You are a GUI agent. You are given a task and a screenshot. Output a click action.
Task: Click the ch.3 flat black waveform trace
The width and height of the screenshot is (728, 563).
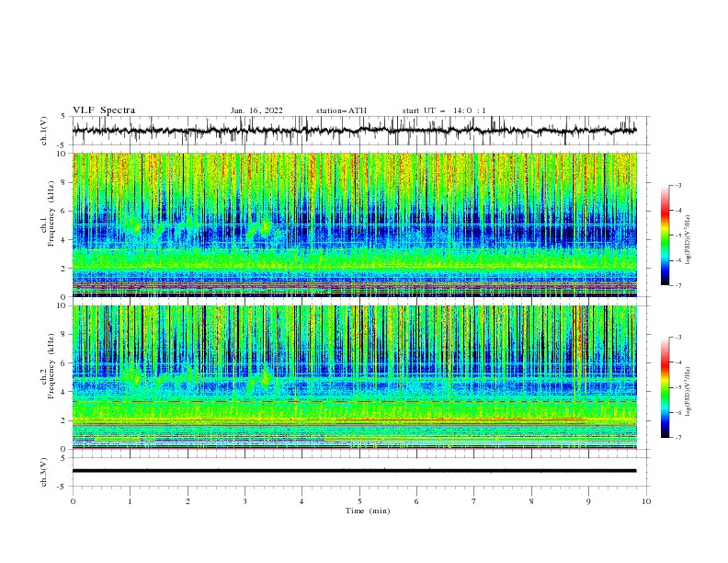(354, 471)
